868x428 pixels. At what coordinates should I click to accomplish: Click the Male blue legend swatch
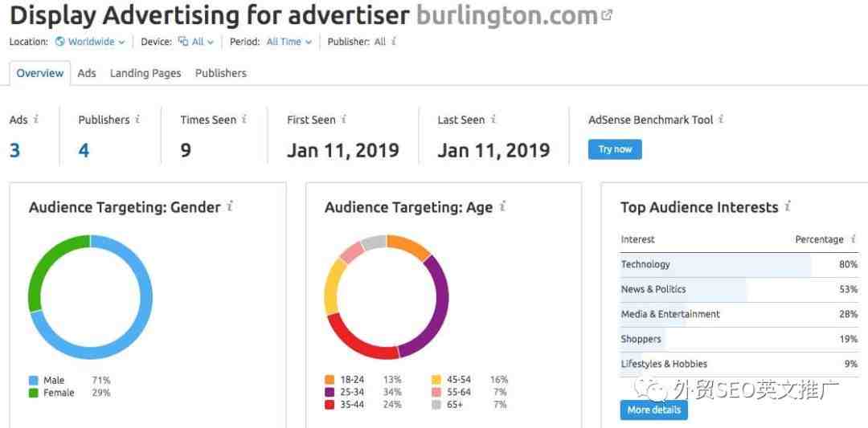point(33,381)
